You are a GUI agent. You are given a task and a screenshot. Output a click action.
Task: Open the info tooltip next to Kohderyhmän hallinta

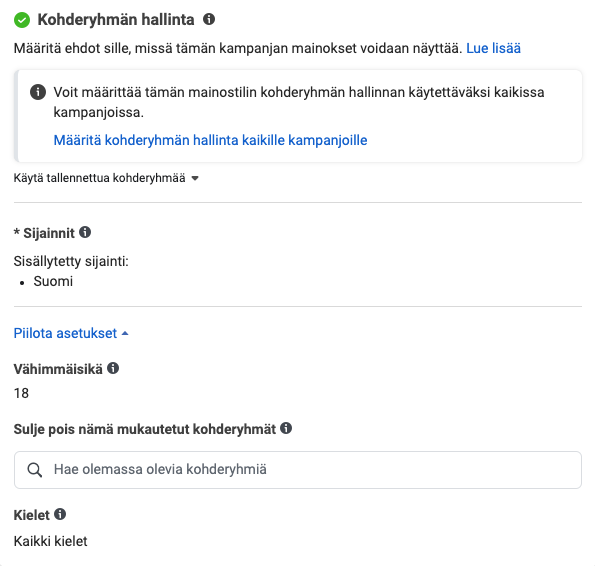(209, 19)
